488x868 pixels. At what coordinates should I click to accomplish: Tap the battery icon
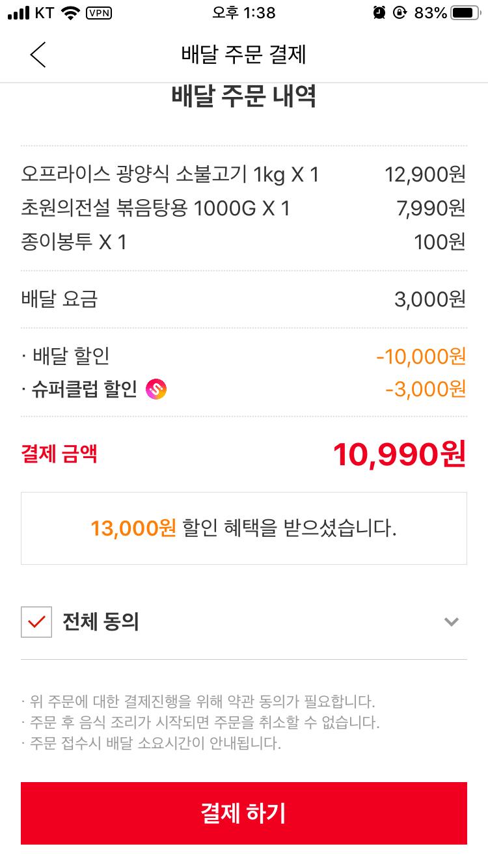tap(465, 13)
